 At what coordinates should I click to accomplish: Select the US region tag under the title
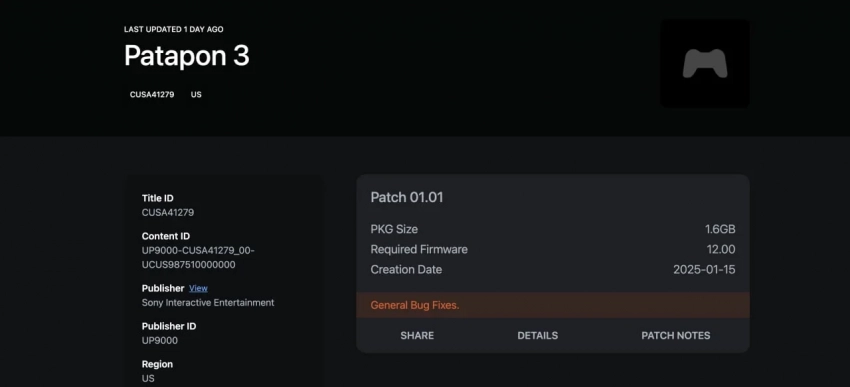196,94
